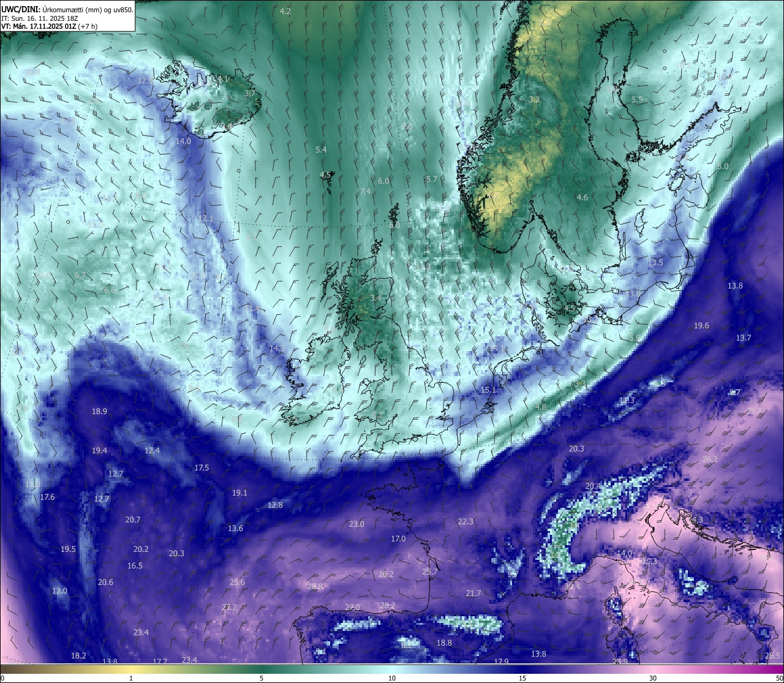Select the 20.2 value in the Atlantic
The width and height of the screenshot is (784, 683).
click(141, 549)
